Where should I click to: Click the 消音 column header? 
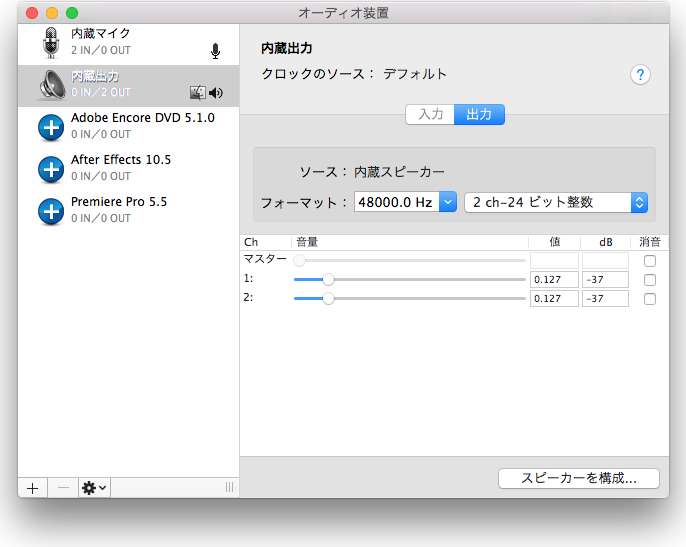point(650,242)
